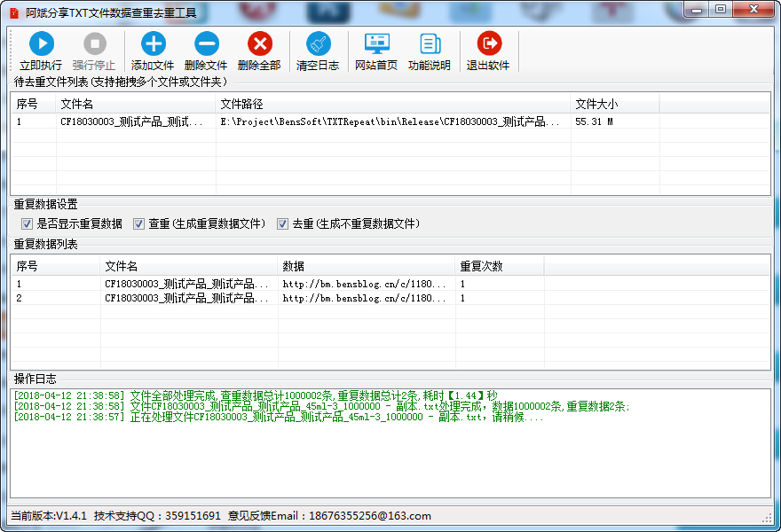
Task: Open 网站首页 website home
Action: [376, 51]
